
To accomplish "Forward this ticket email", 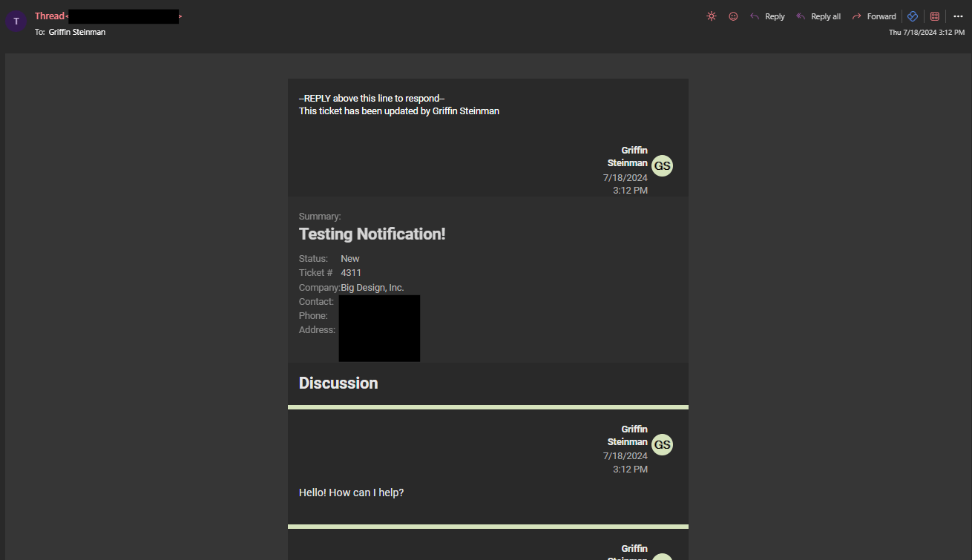I will pos(874,16).
